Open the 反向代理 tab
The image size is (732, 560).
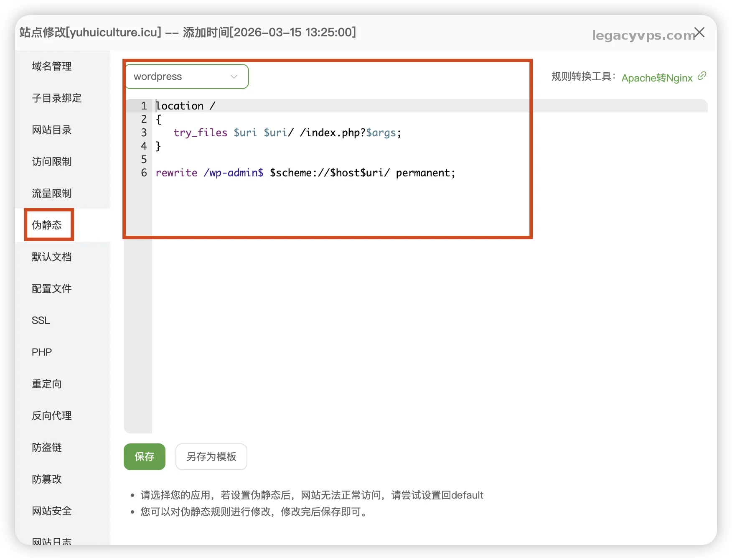52,415
